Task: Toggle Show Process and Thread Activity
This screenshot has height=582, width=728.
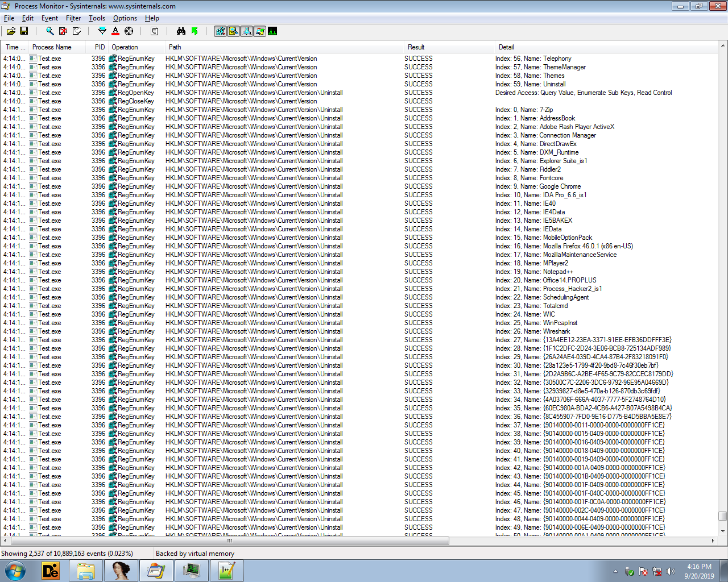Action: click(x=259, y=31)
